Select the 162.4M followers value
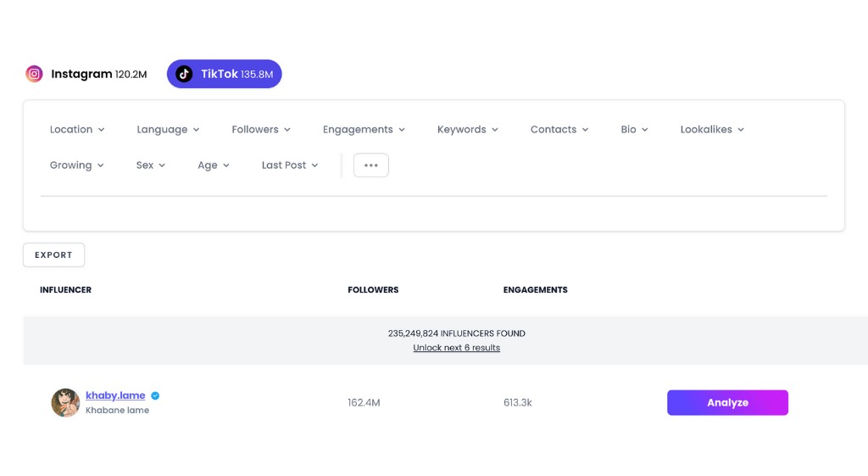Image resolution: width=868 pixels, height=476 pixels. coord(364,403)
